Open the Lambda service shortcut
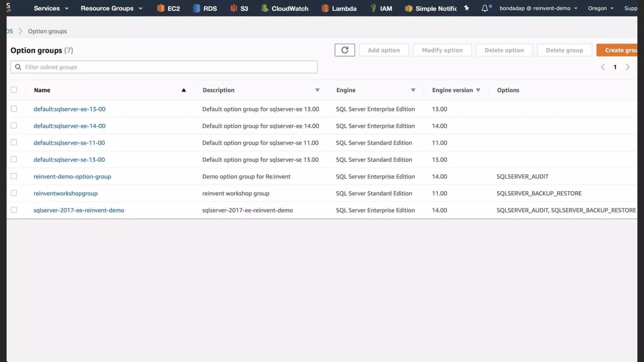 click(x=339, y=8)
